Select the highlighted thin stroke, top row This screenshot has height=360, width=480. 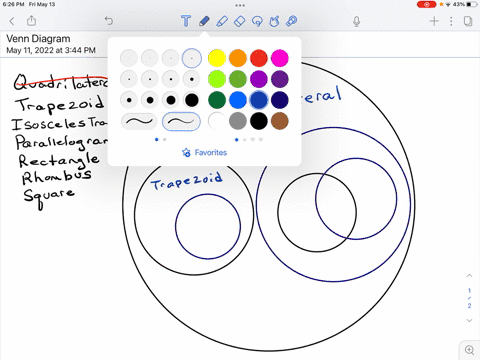(x=192, y=58)
